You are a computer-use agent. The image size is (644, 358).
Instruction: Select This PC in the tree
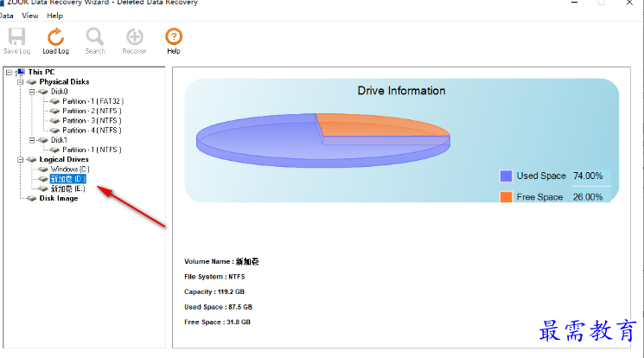(41, 72)
